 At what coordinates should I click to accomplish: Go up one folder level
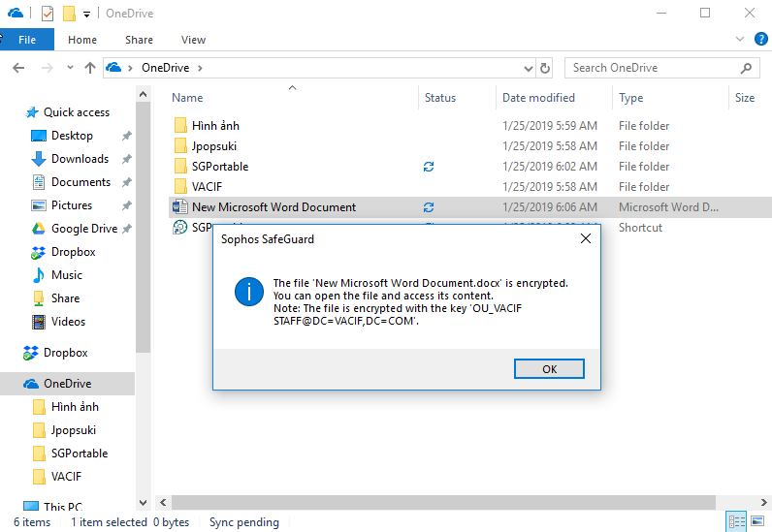coord(89,68)
